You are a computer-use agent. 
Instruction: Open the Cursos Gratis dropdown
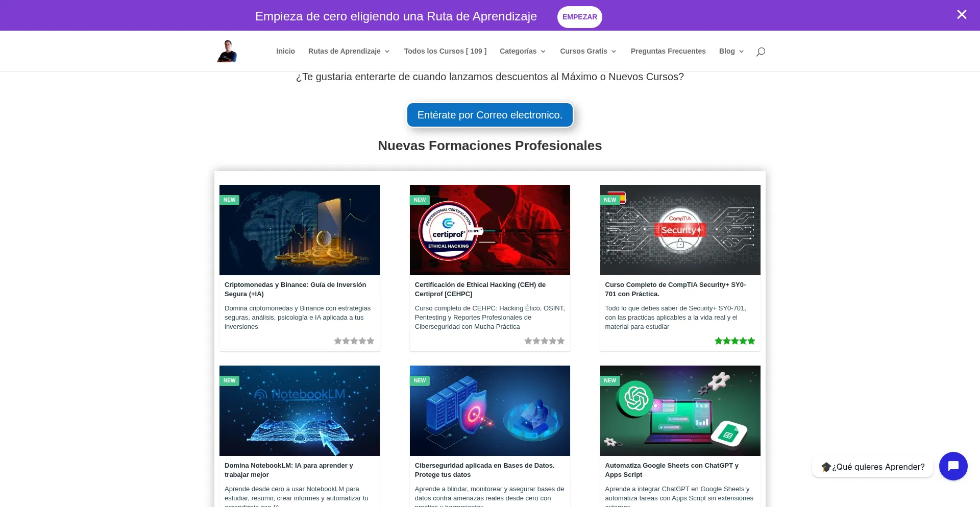(x=588, y=51)
